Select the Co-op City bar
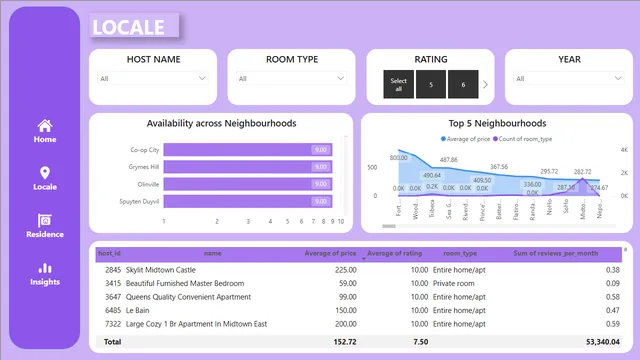The height and width of the screenshot is (360, 640). coord(248,150)
